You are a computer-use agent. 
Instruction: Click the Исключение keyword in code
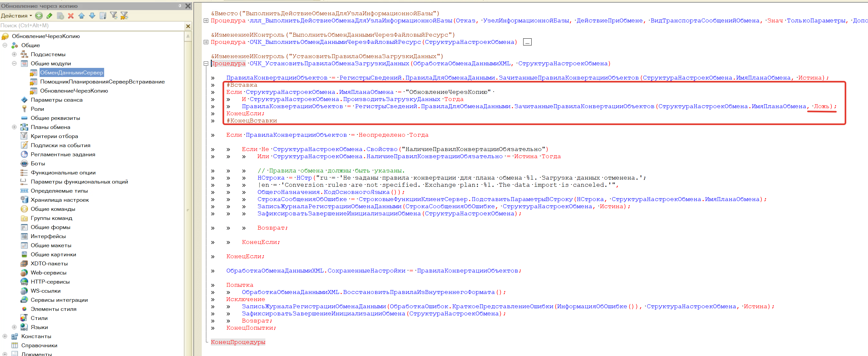(x=245, y=299)
